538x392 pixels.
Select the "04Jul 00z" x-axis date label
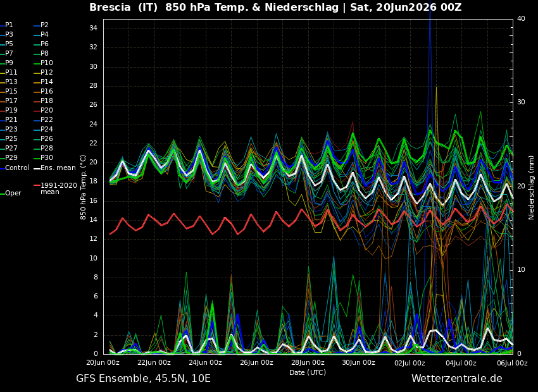pos(461,363)
